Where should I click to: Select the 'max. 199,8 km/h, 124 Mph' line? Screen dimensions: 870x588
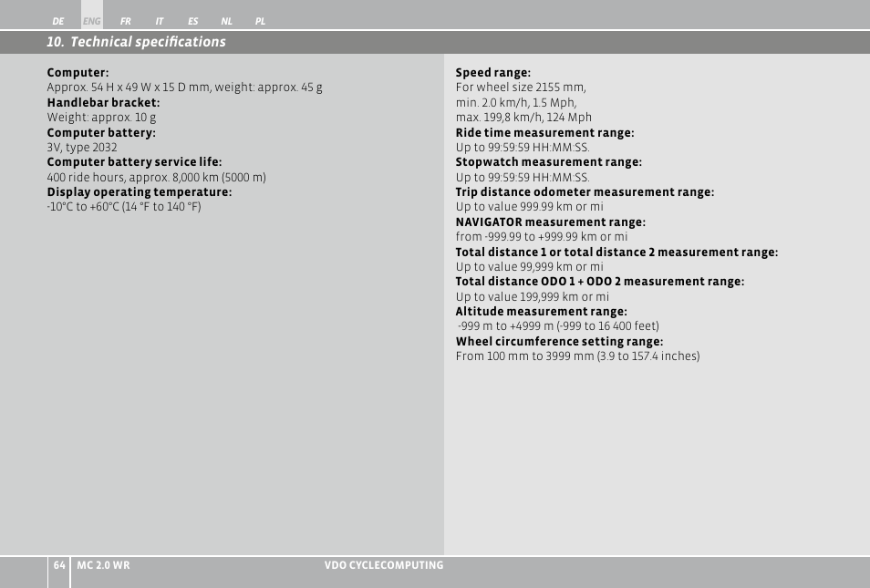pyautogui.click(x=523, y=118)
